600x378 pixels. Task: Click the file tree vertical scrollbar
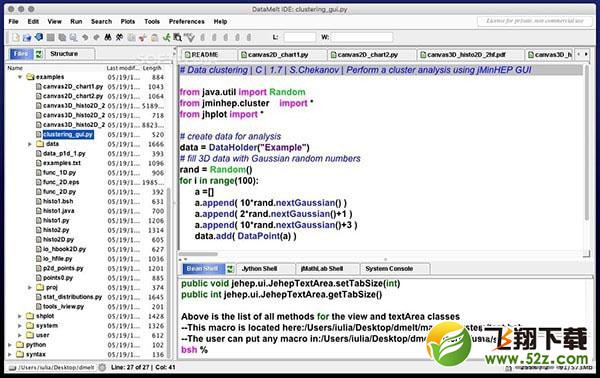coord(169,272)
